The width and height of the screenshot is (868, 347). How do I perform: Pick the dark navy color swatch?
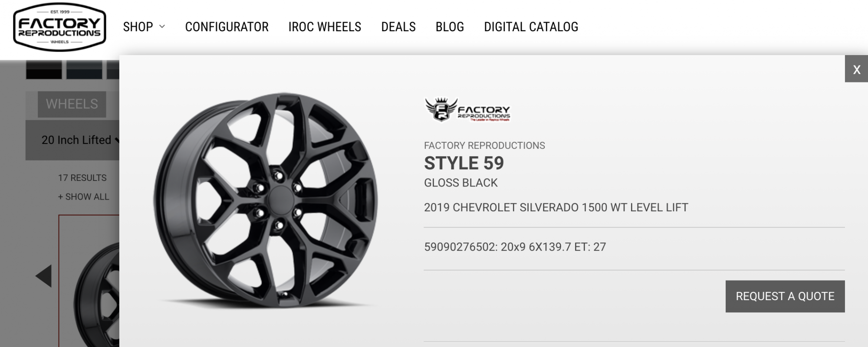pyautogui.click(x=84, y=70)
